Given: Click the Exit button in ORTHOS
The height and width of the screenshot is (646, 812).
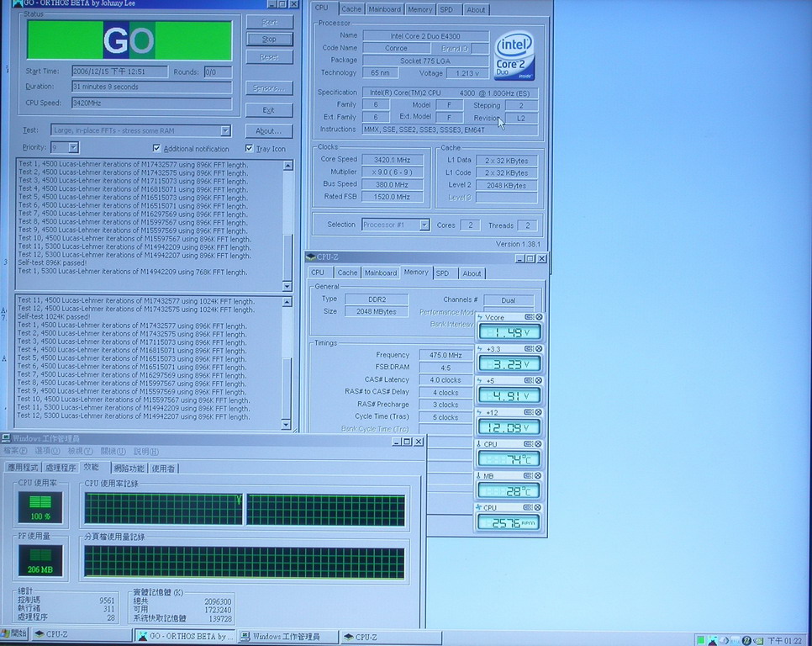Looking at the screenshot, I should [x=269, y=110].
